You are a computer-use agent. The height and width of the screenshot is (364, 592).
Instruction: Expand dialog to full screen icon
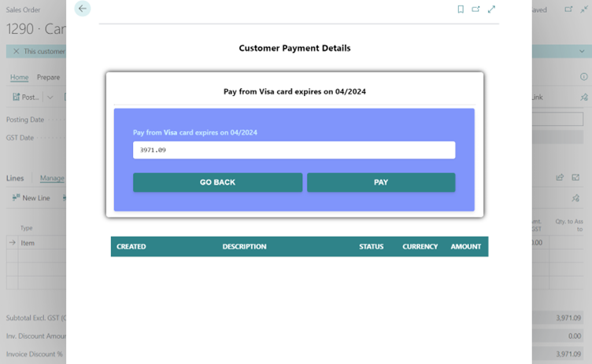tap(491, 9)
